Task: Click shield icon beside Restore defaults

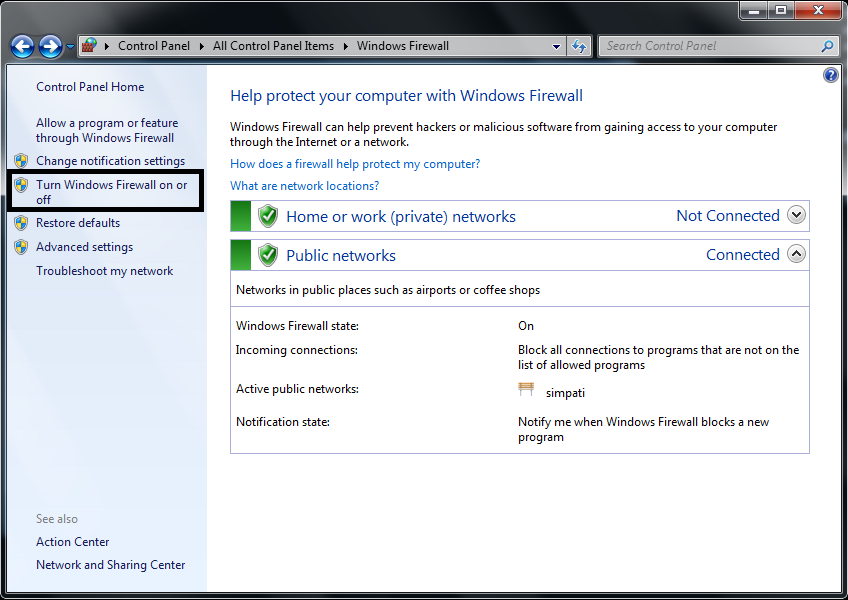Action: 21,223
